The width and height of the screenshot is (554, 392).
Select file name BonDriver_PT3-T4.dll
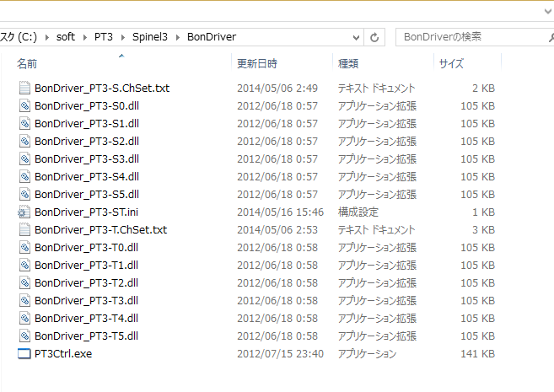pos(87,318)
